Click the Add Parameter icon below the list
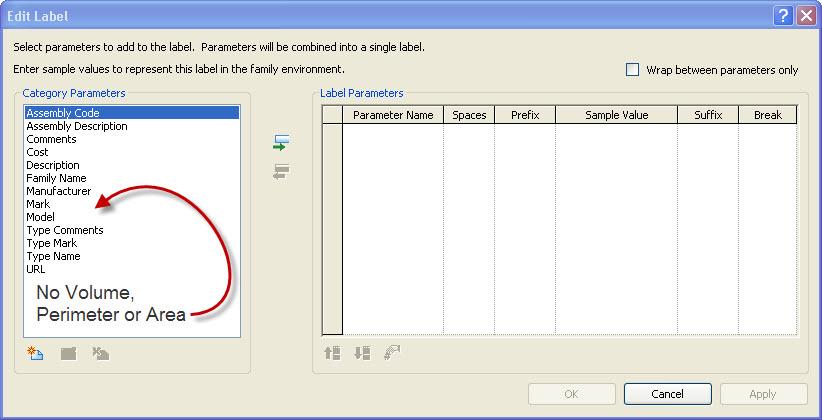This screenshot has width=822, height=420. click(35, 353)
